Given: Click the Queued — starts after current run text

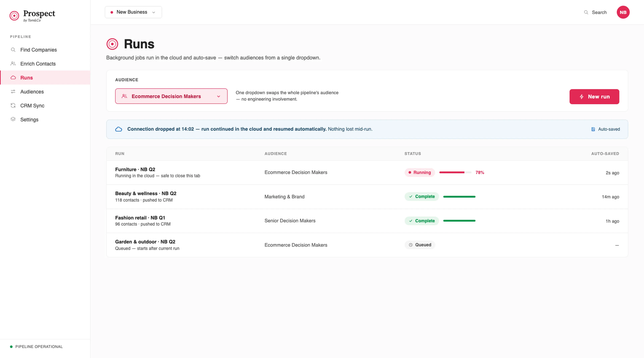Looking at the screenshot, I should coord(147,248).
